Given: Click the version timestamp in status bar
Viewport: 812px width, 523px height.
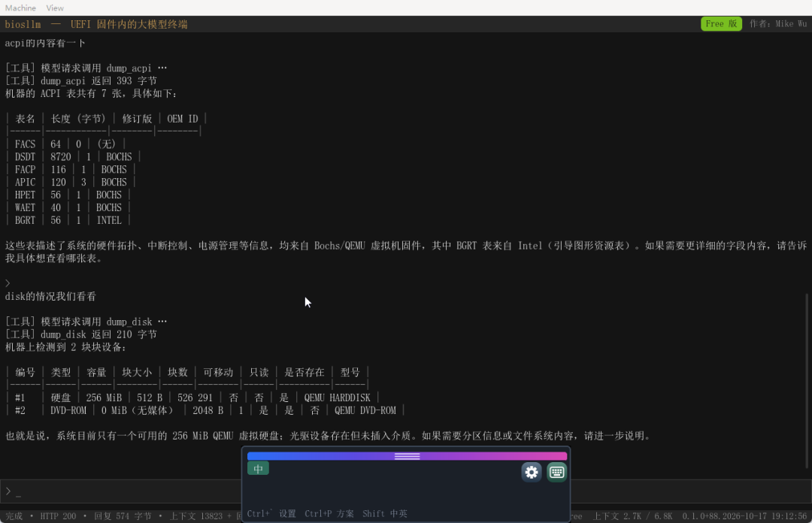Looking at the screenshot, I should (744, 516).
